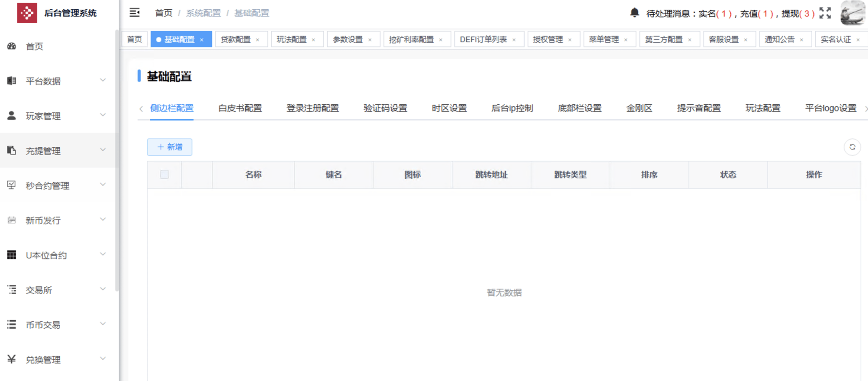Screen dimensions: 868x381
Task: Click the 交易所 list icon
Action: 12,289
